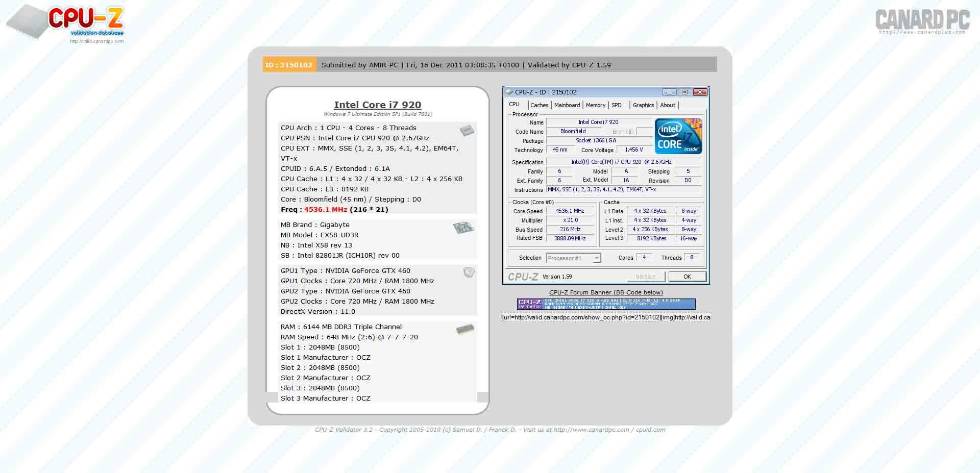Open the CPU-Z Forum Banner link

606,292
